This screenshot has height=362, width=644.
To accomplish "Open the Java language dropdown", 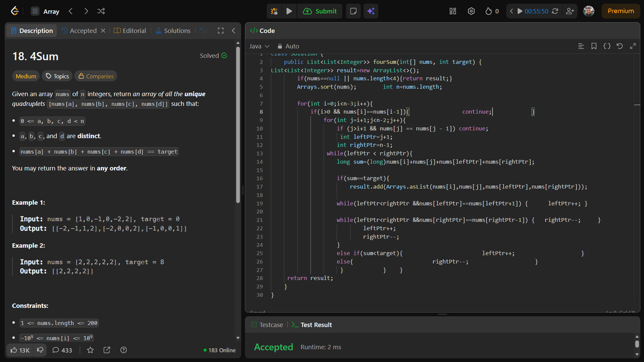I will click(259, 46).
